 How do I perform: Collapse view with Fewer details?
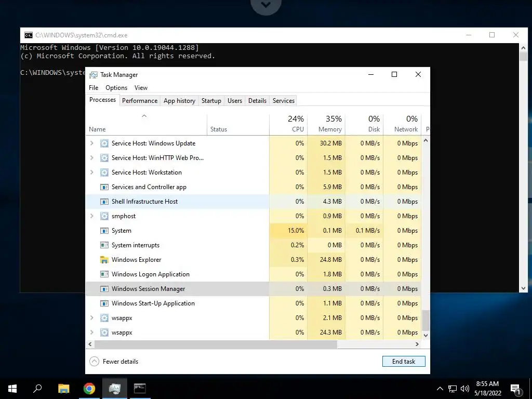tap(114, 362)
